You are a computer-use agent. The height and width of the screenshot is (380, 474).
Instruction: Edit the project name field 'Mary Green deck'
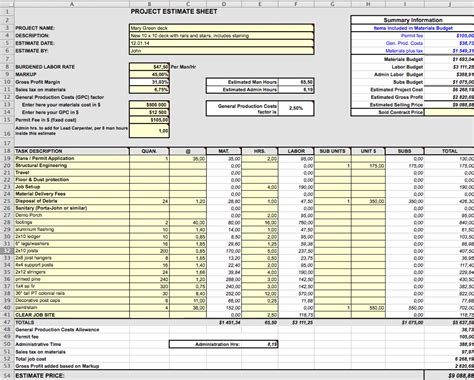click(221, 28)
